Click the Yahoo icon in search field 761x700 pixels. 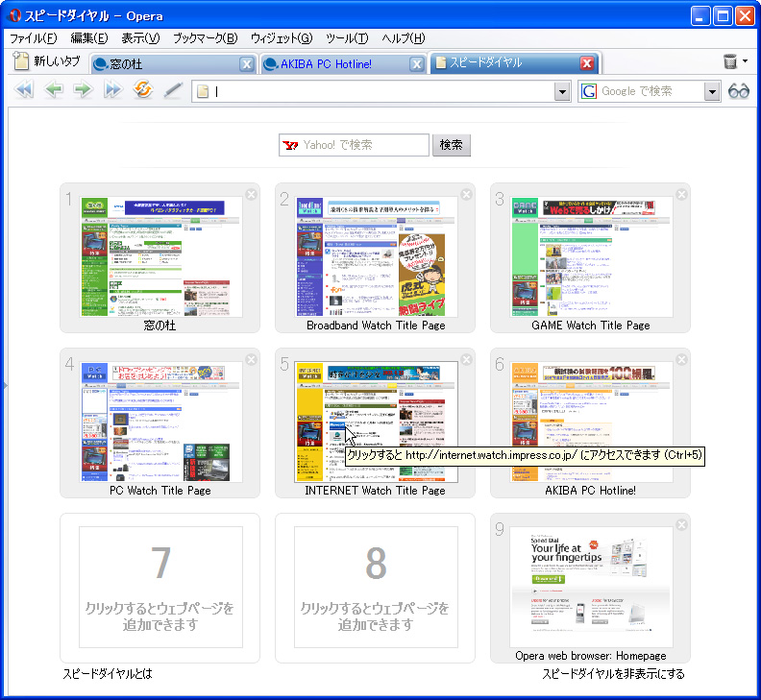click(x=290, y=145)
